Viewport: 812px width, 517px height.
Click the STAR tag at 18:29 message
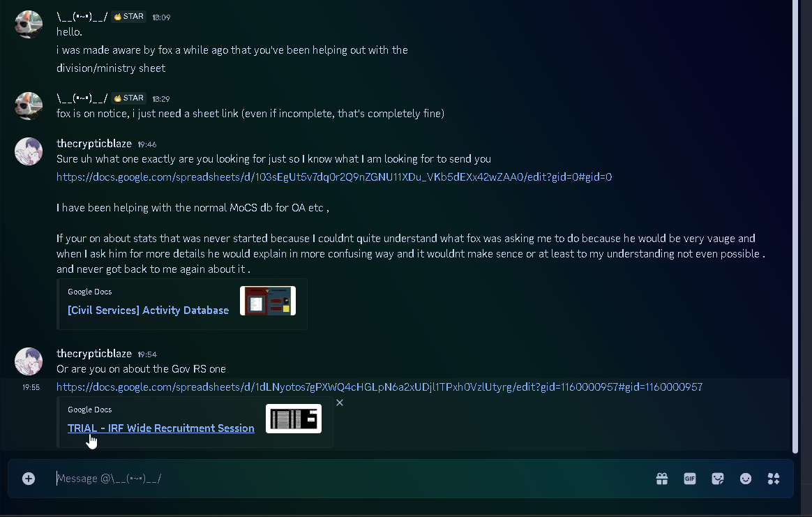click(x=128, y=98)
